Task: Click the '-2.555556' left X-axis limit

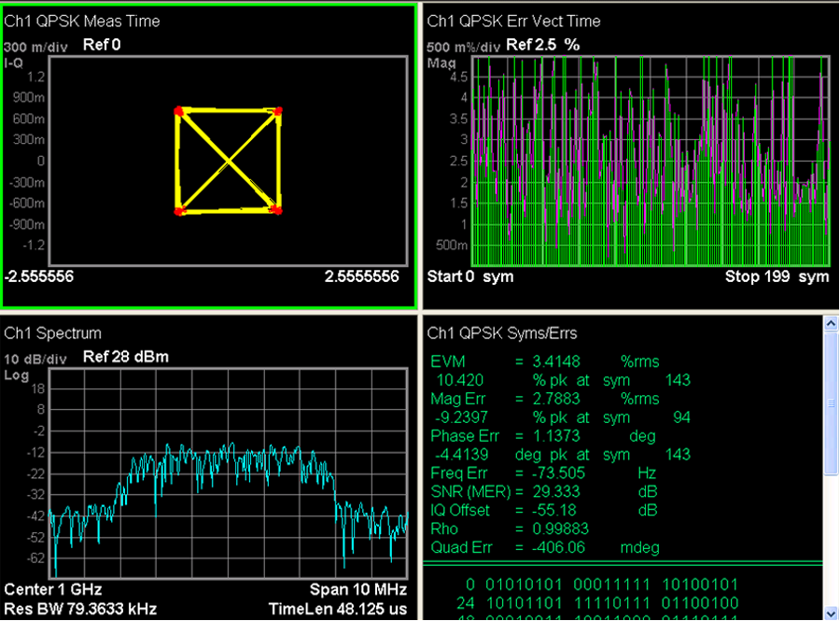Action: tap(38, 276)
